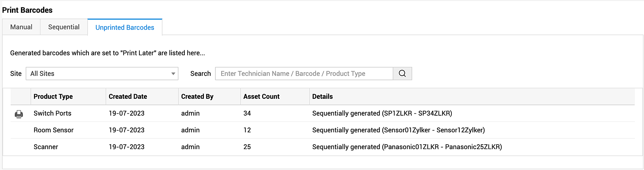Click the Created By column header

pyautogui.click(x=197, y=97)
